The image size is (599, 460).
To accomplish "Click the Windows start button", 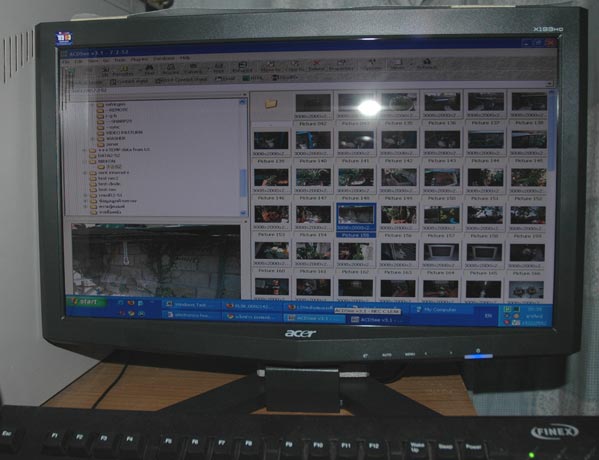I will tap(87, 302).
